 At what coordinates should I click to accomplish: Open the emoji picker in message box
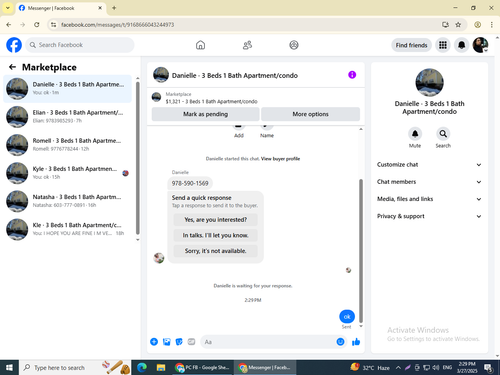click(x=340, y=342)
